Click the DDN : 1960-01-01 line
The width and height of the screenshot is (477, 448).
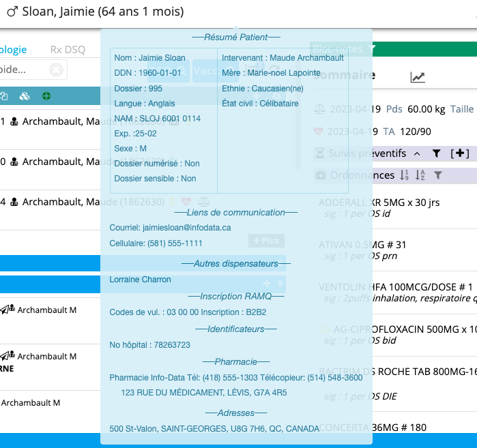click(147, 73)
